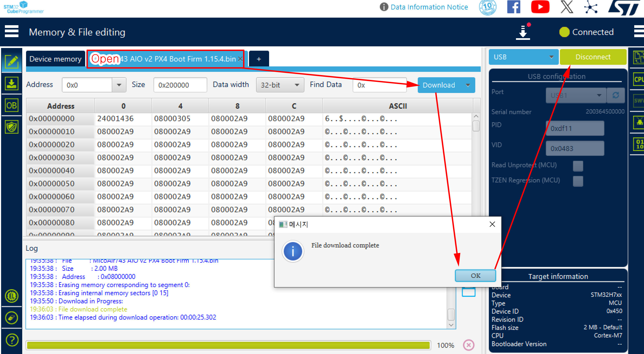Open the security shield panel in sidebar
Image resolution: width=644 pixels, height=354 pixels.
[11, 127]
